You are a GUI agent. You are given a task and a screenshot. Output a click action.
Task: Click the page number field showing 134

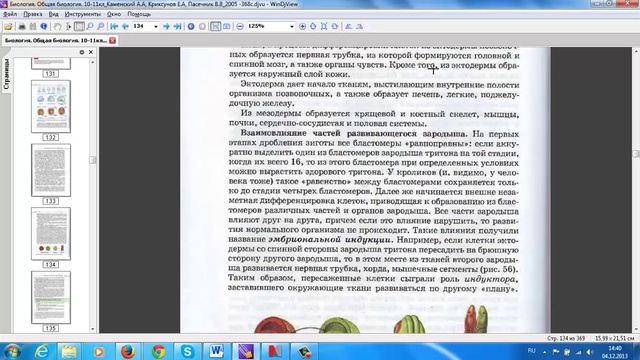142,26
